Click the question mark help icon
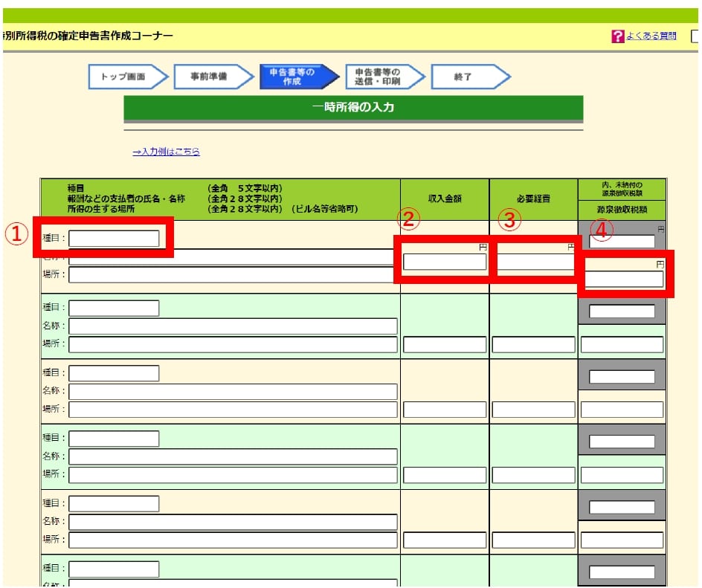The image size is (702, 588). (x=617, y=36)
